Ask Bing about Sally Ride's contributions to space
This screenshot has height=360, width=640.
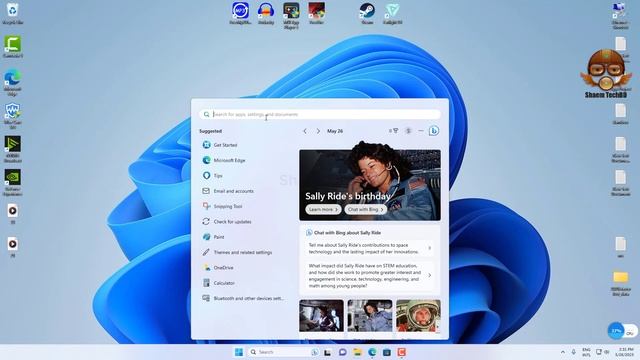[x=370, y=249]
